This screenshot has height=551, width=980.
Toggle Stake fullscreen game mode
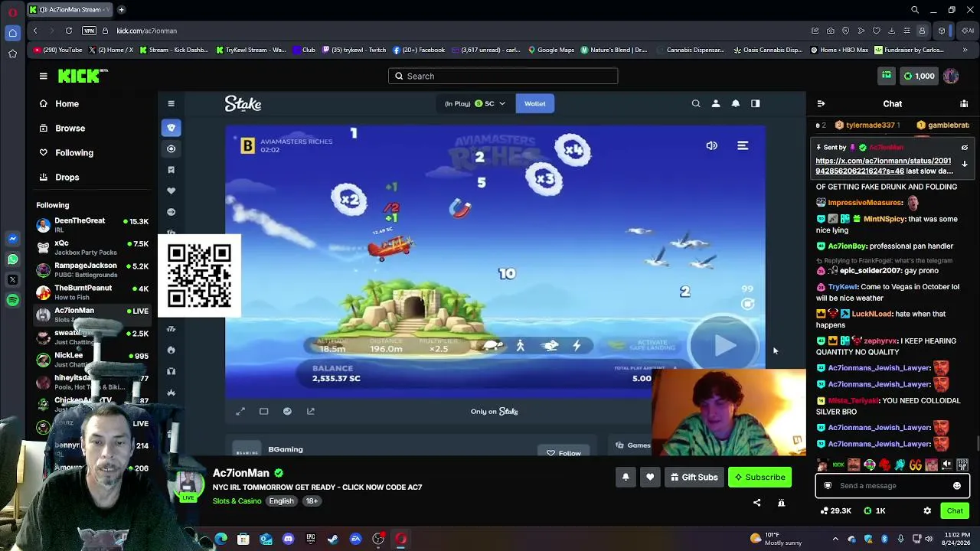tap(240, 411)
